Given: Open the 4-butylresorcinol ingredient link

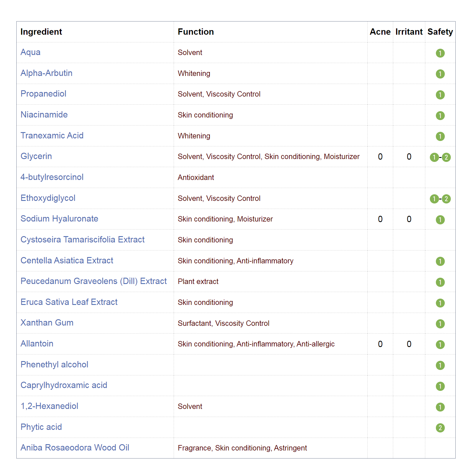Looking at the screenshot, I should pos(52,177).
